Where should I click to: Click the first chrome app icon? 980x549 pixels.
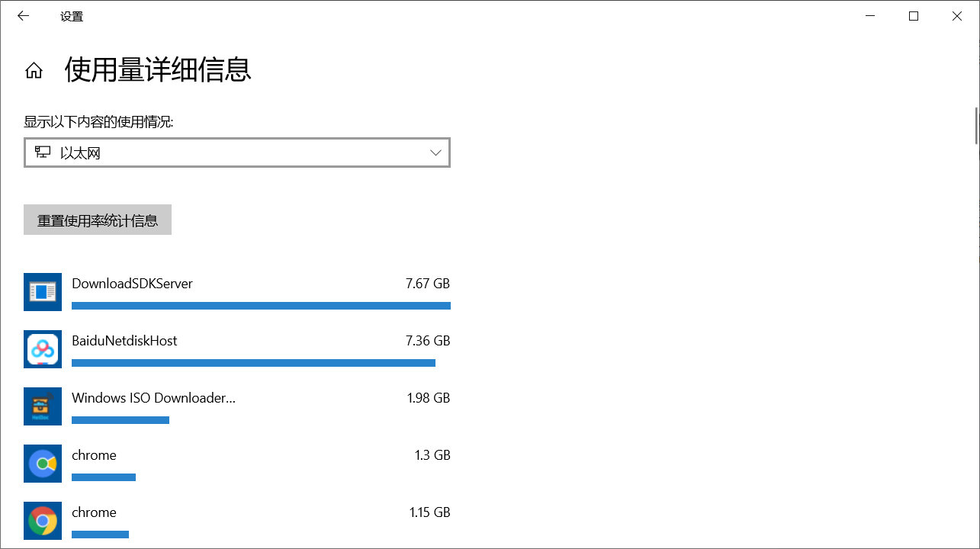tap(43, 464)
